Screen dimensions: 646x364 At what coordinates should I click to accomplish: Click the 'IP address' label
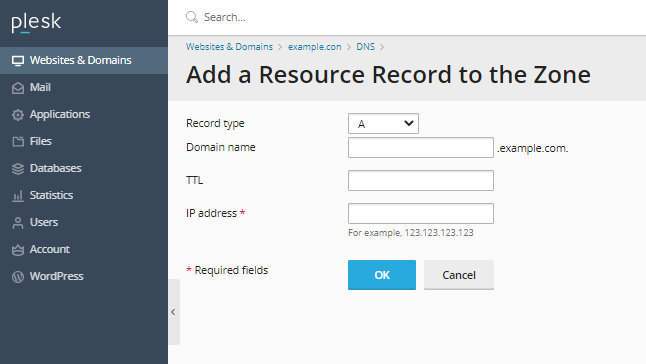(x=211, y=213)
